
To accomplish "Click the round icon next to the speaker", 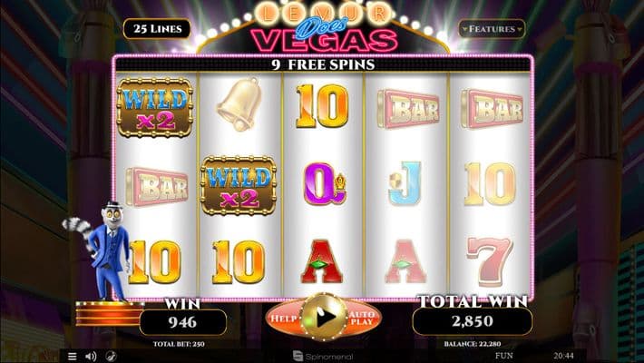I will pos(111,356).
